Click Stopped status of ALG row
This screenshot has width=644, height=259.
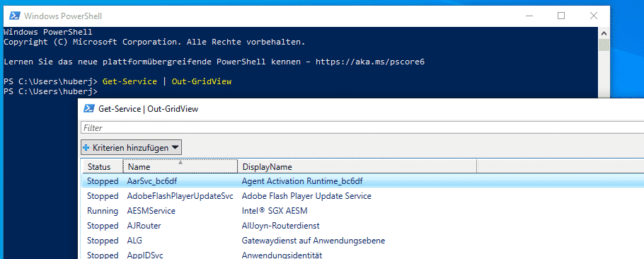click(103, 241)
